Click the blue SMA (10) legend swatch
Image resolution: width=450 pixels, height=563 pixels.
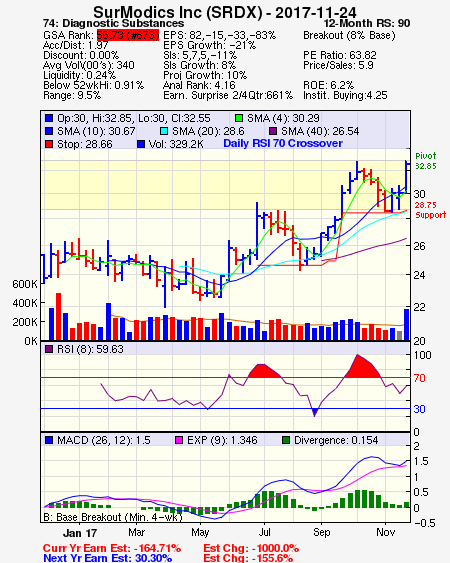(x=49, y=131)
